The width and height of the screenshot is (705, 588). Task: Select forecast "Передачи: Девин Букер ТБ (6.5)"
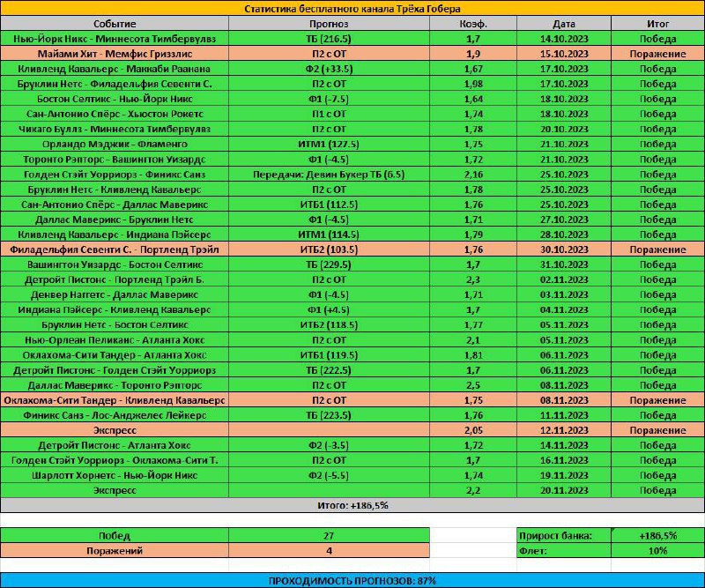(x=329, y=175)
